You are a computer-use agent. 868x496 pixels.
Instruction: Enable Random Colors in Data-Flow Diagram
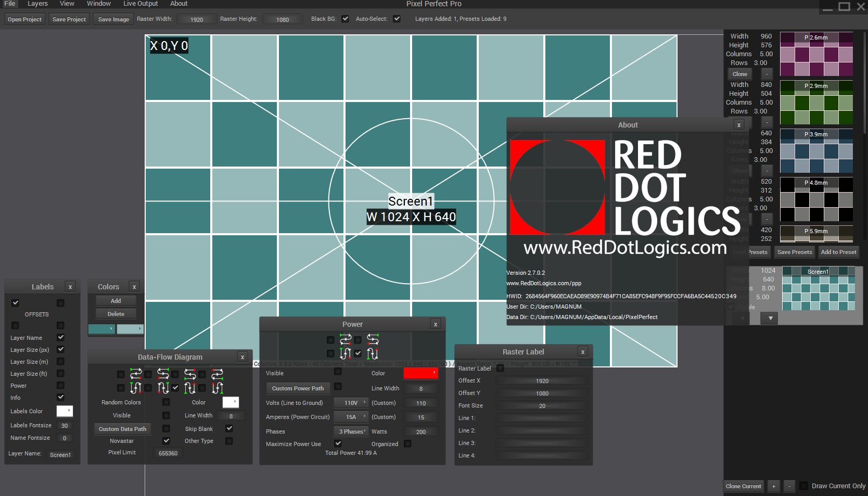coord(166,402)
